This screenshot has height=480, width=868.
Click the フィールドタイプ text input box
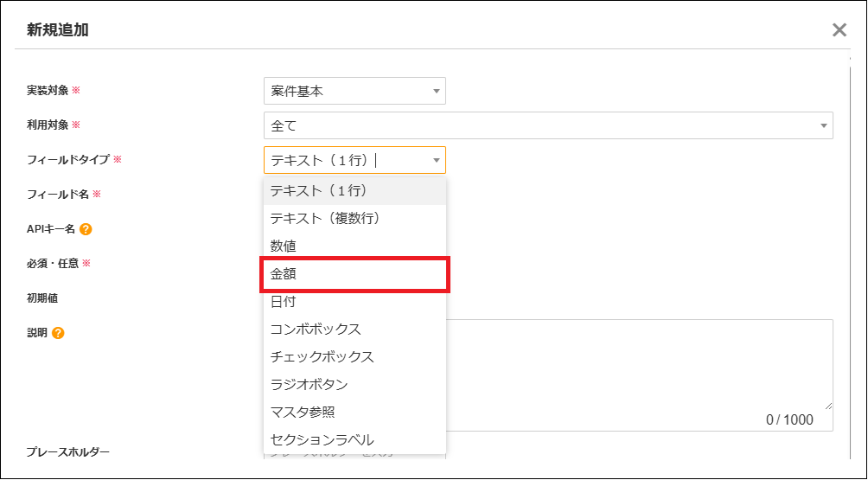tap(346, 160)
